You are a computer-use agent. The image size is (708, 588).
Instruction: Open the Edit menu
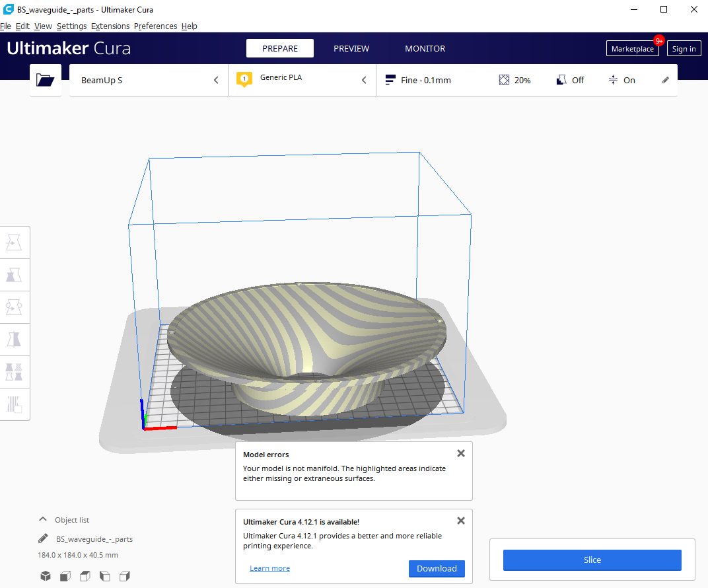[x=22, y=26]
